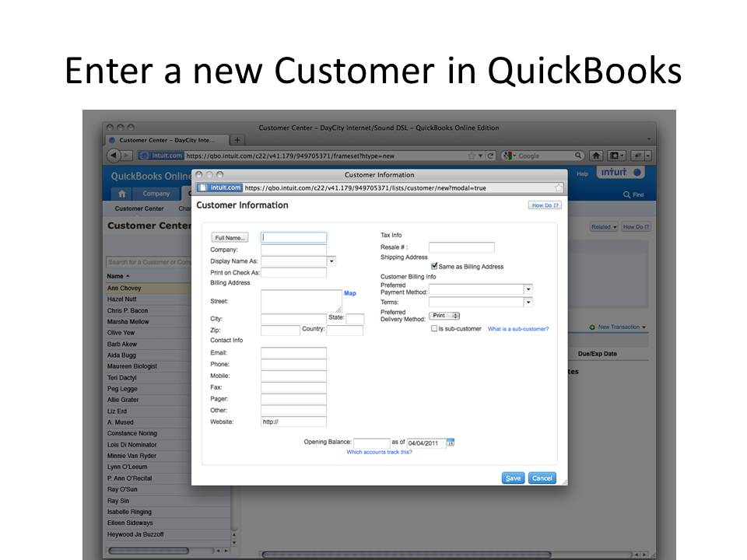Click the reload page icon
The image size is (747, 560).
[491, 156]
